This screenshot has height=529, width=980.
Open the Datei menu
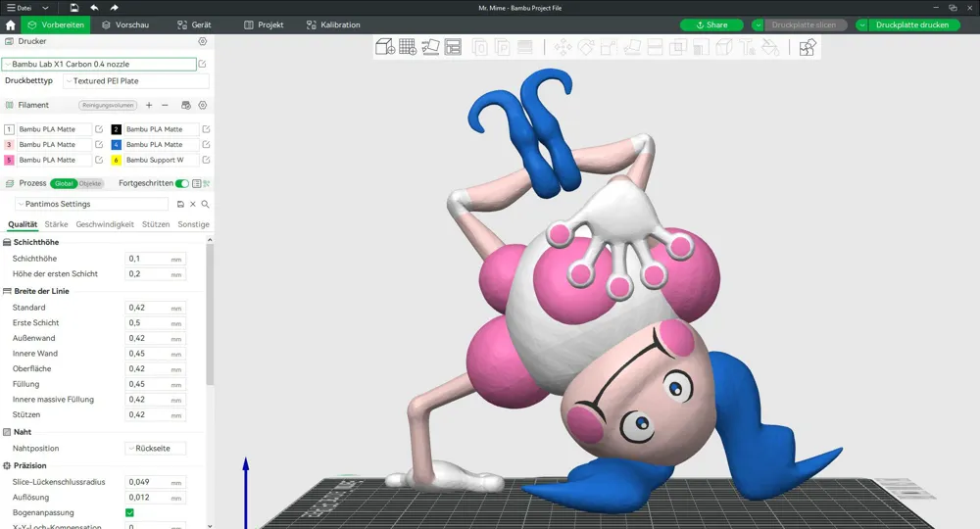pos(20,8)
